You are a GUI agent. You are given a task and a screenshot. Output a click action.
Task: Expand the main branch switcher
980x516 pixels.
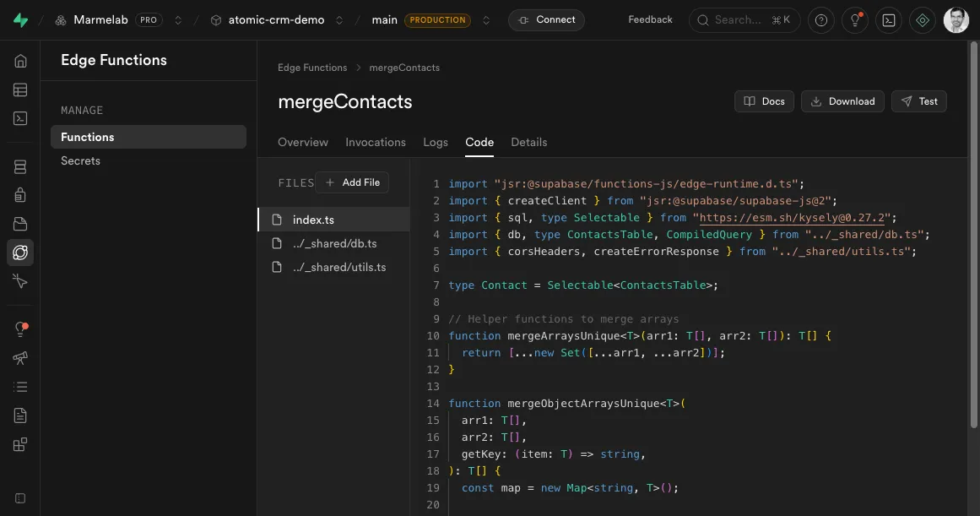[x=485, y=20]
